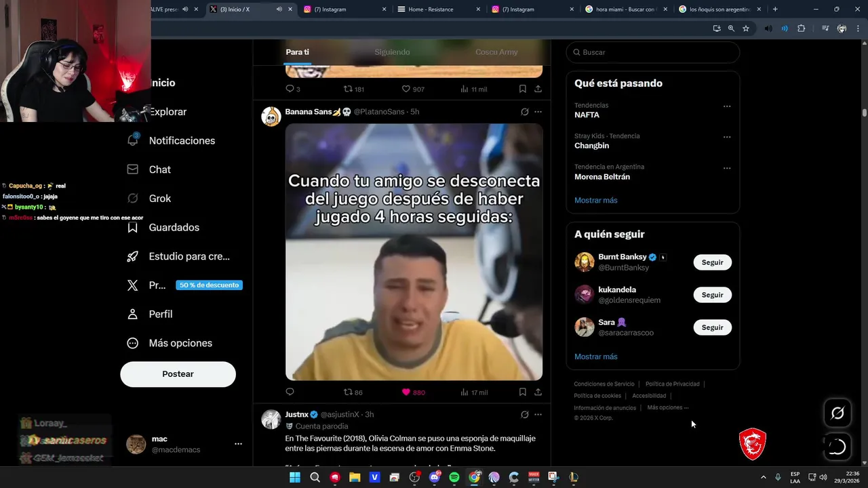Bookmark the Banana Sans post
The height and width of the screenshot is (488, 868).
coord(522,392)
